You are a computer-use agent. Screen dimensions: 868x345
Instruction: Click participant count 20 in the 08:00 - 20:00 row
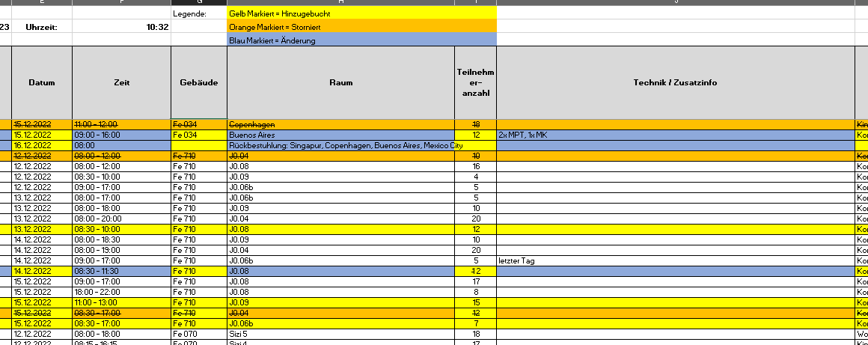coord(475,219)
